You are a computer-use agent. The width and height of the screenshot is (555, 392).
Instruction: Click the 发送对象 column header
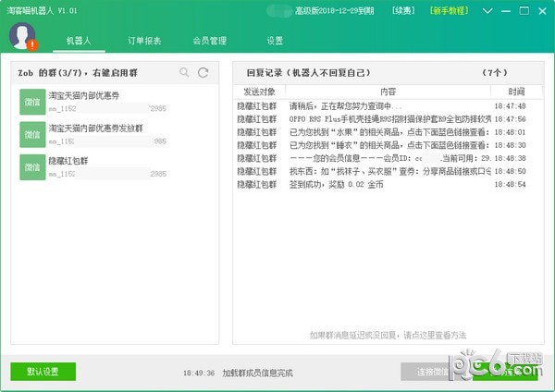(259, 92)
